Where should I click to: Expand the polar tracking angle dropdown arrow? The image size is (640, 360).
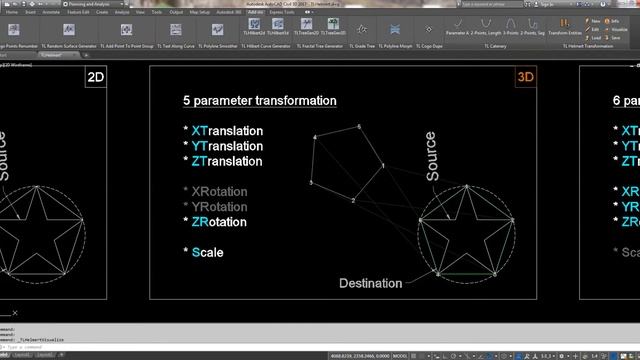(459, 356)
